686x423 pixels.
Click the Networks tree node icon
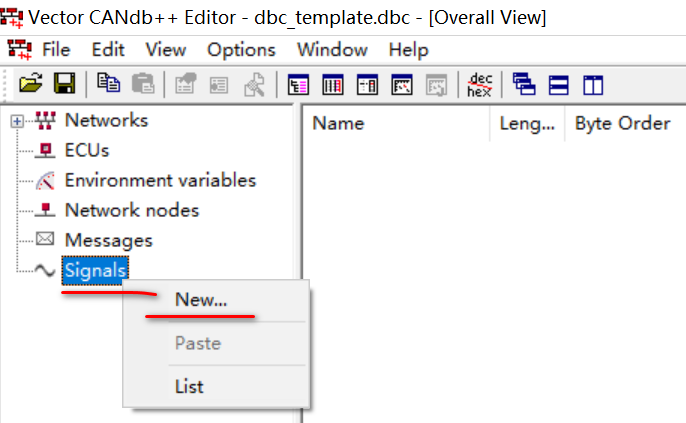coord(46,120)
